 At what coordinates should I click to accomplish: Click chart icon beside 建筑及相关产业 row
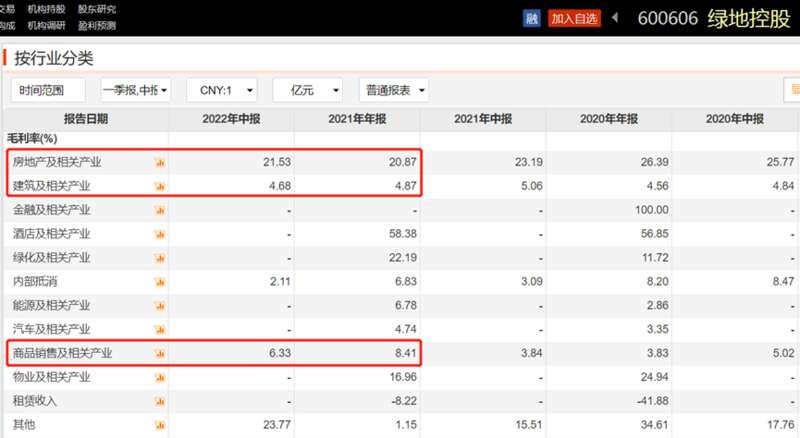(159, 186)
